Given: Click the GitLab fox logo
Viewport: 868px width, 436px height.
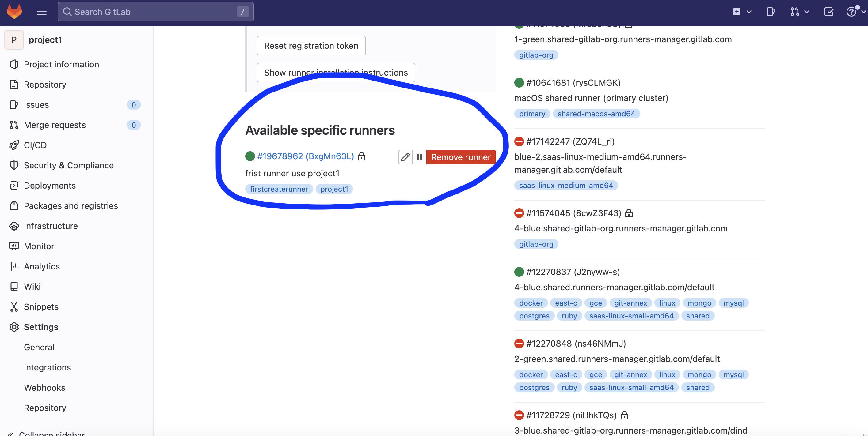Looking at the screenshot, I should coord(14,12).
